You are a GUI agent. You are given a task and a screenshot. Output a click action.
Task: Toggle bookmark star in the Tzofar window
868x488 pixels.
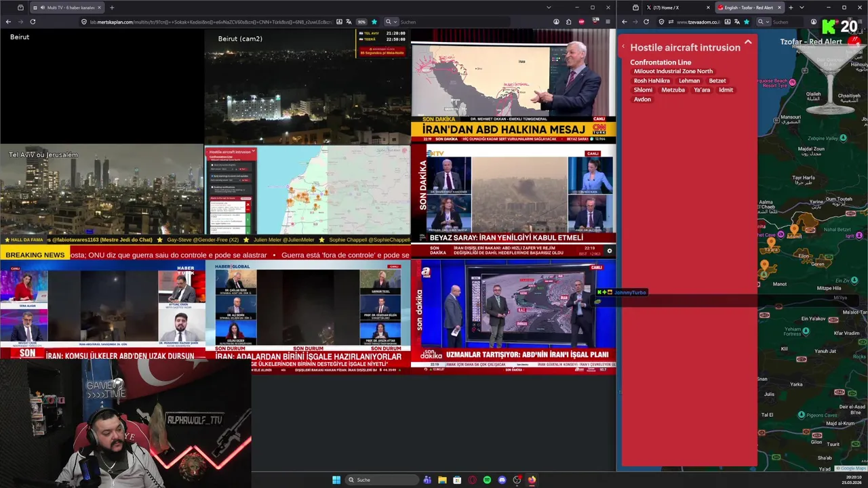[x=747, y=22]
